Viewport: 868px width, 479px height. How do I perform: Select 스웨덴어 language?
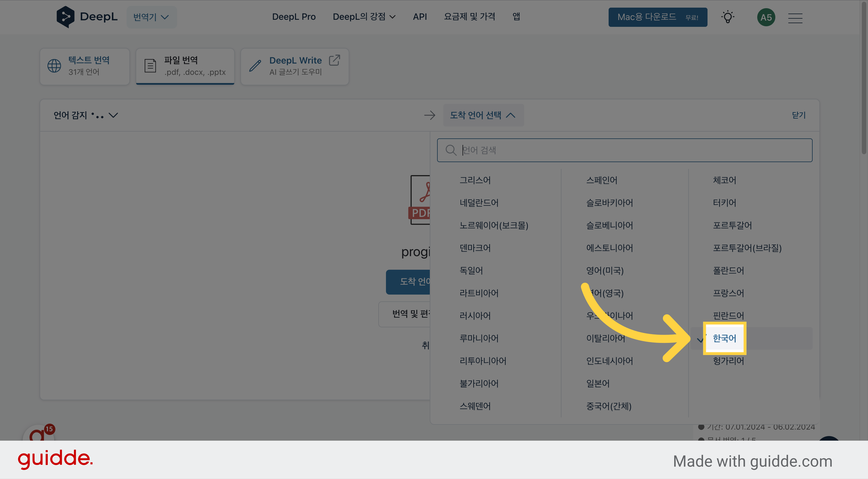475,406
